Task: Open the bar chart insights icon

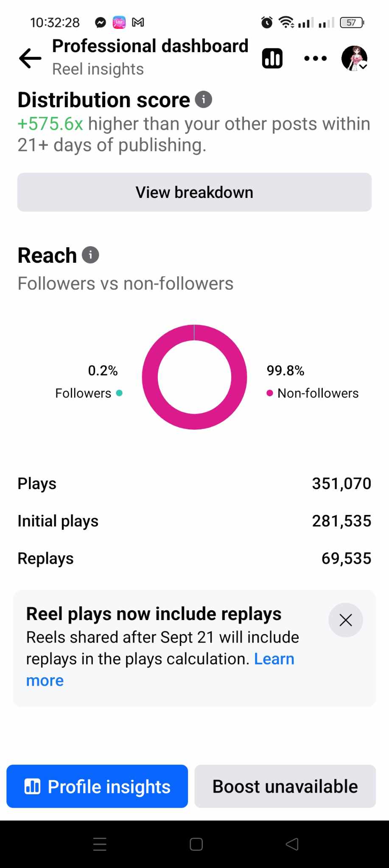Action: pyautogui.click(x=272, y=58)
